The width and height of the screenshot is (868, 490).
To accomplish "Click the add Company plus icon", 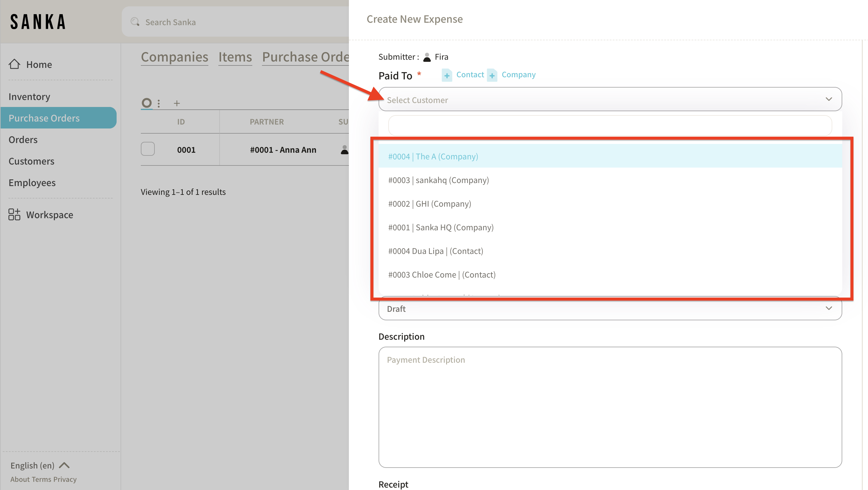I will pos(492,75).
